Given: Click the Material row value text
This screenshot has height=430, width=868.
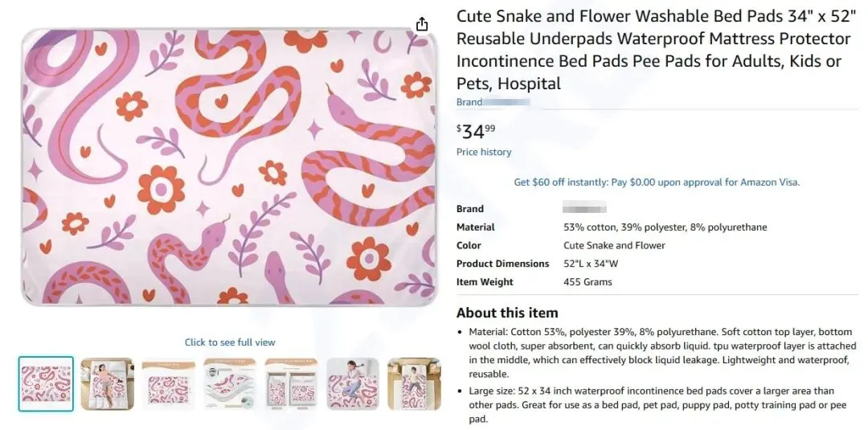Looking at the screenshot, I should tap(665, 227).
